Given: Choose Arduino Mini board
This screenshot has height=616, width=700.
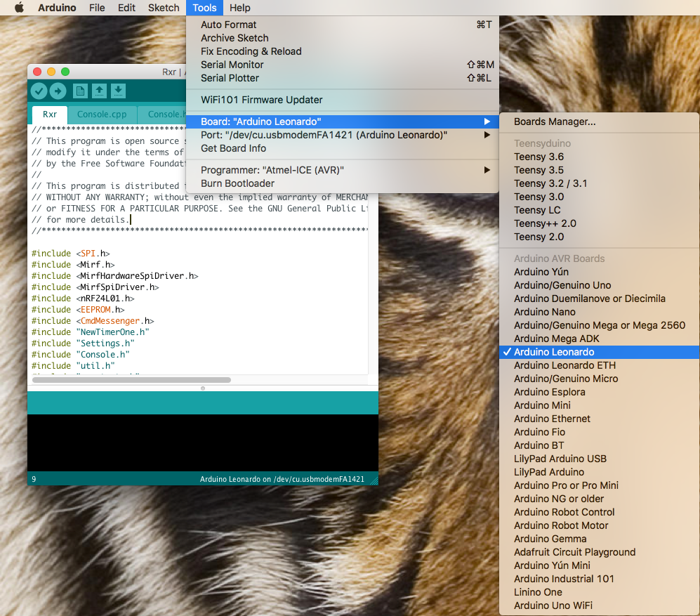Looking at the screenshot, I should [600, 405].
